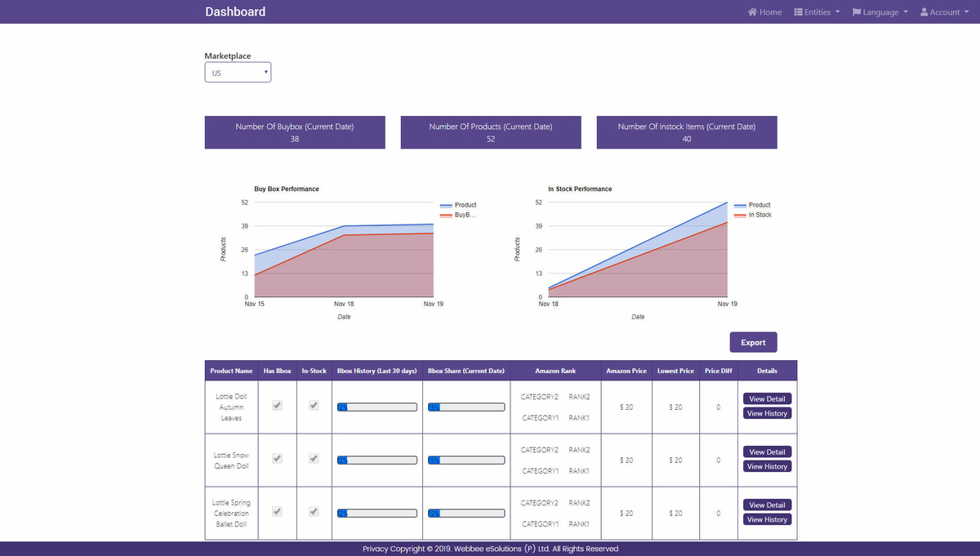The image size is (980, 556).
Task: Click the Number Of Buybox stat card
Action: click(295, 132)
